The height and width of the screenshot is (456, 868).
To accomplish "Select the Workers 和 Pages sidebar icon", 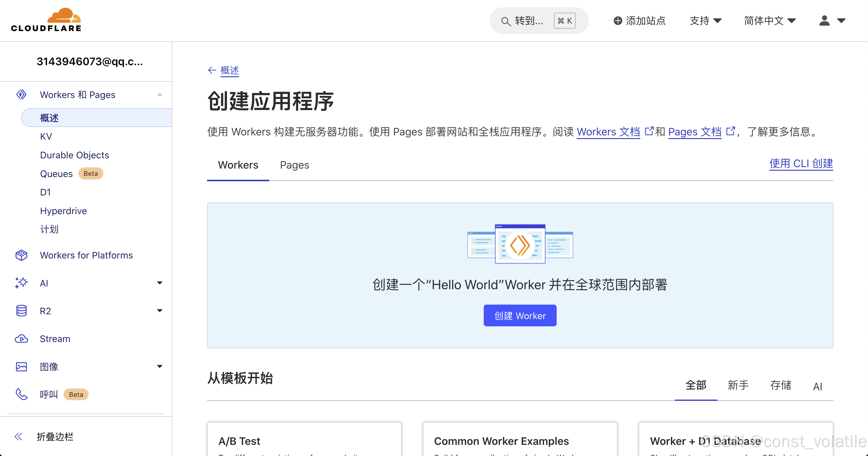I will tap(21, 94).
